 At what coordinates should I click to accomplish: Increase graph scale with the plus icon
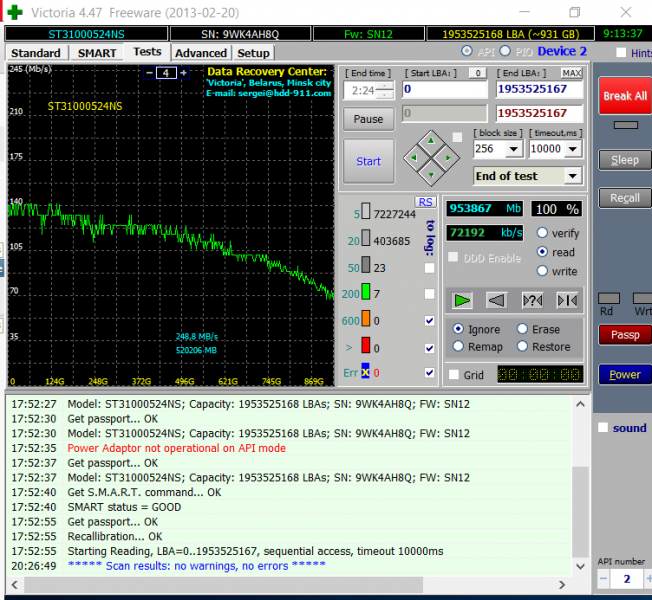pos(183,73)
